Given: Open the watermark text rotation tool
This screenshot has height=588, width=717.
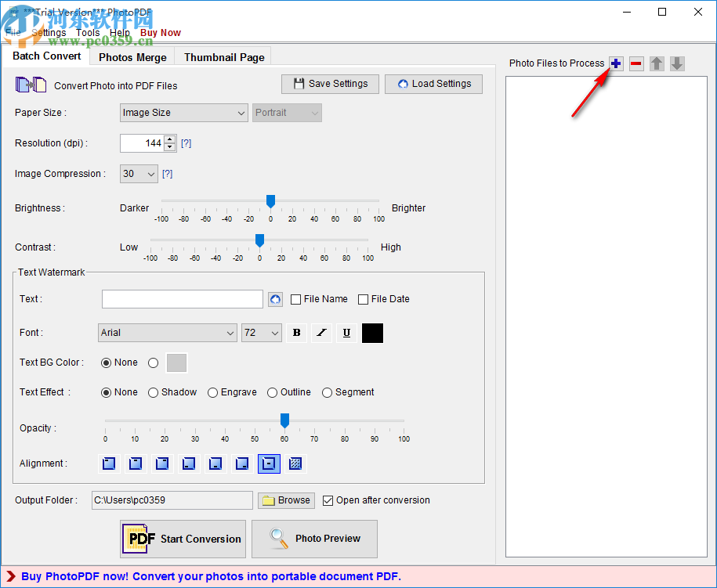Looking at the screenshot, I should tap(275, 299).
